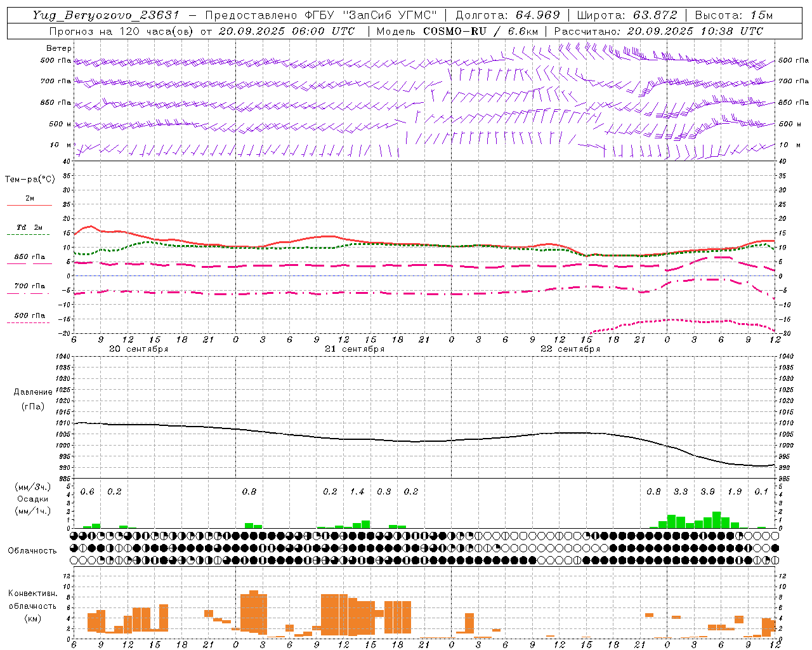
Task: Click the 'Осадки' precipitation label
Action: 32,499
